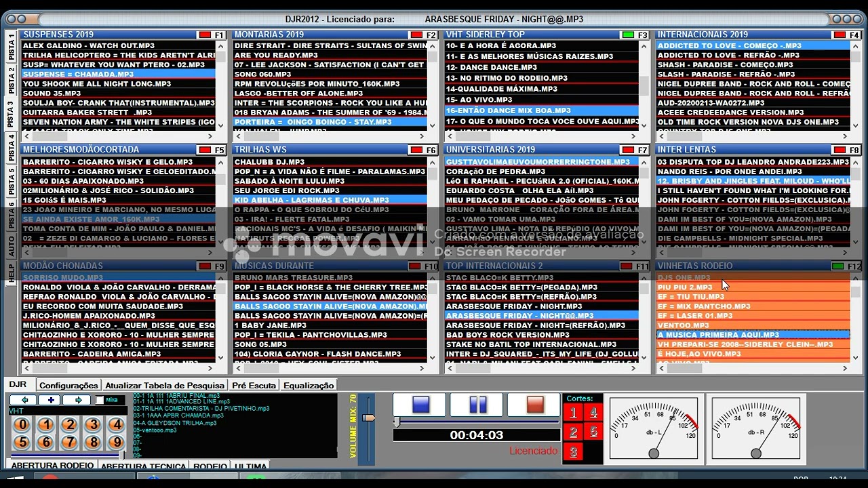Toggle green F12 indicator on VINHETAS RODEIO

(x=838, y=266)
